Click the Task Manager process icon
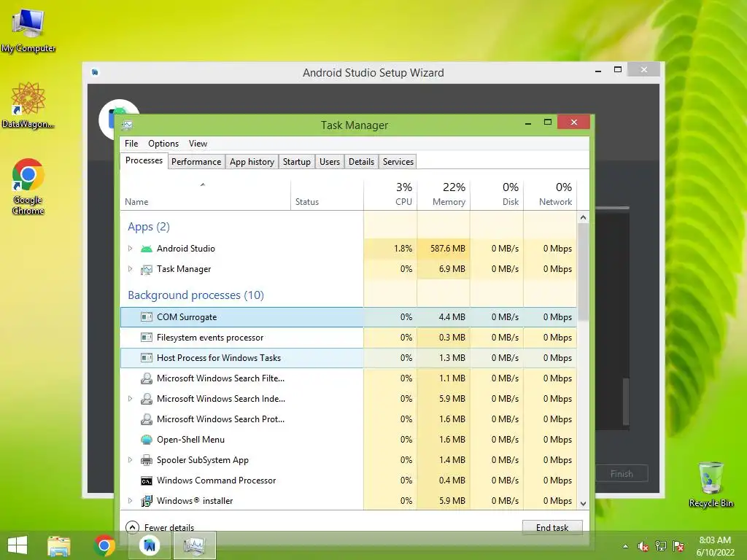 tap(147, 270)
